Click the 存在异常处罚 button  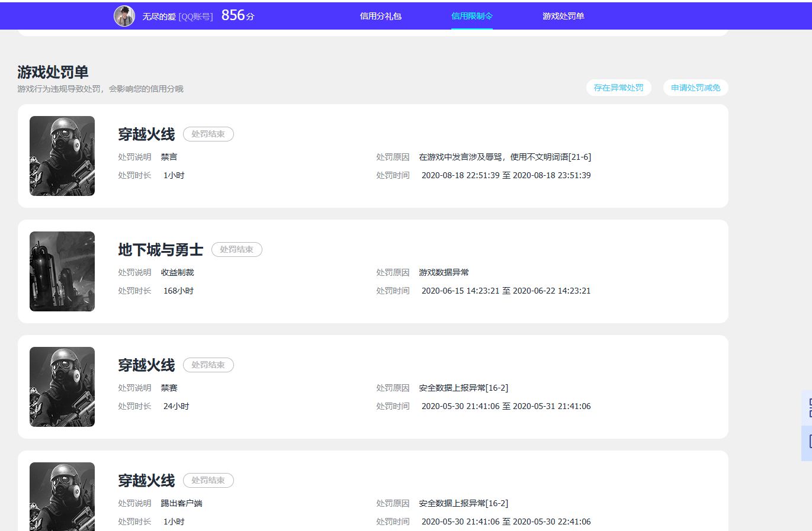(x=619, y=88)
